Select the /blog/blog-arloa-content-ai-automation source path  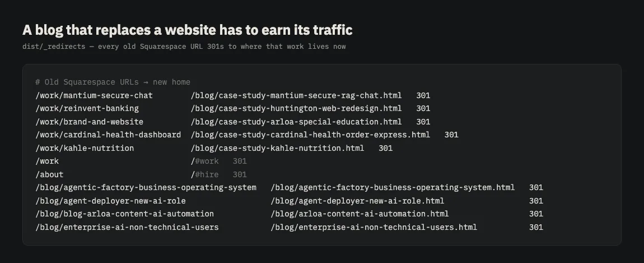[125, 214]
